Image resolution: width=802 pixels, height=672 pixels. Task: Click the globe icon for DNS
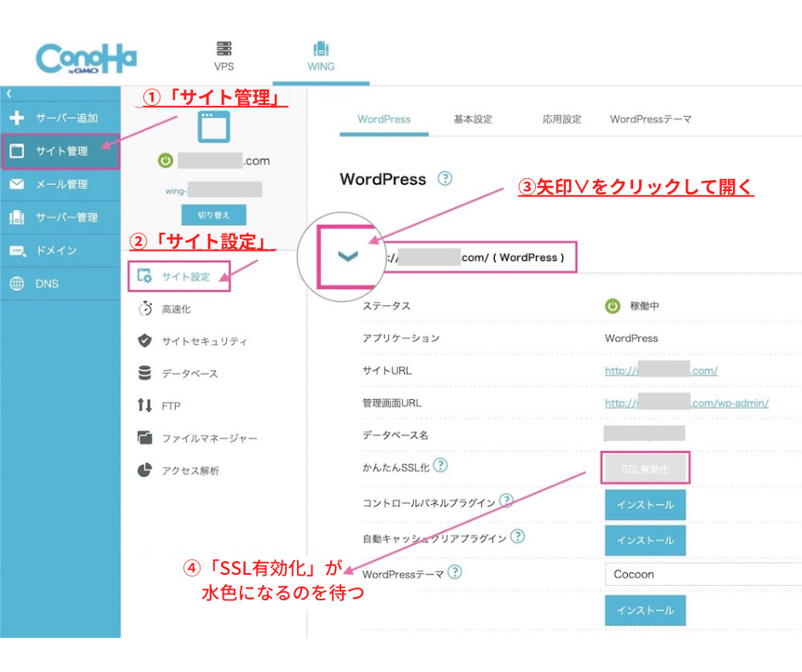17,284
